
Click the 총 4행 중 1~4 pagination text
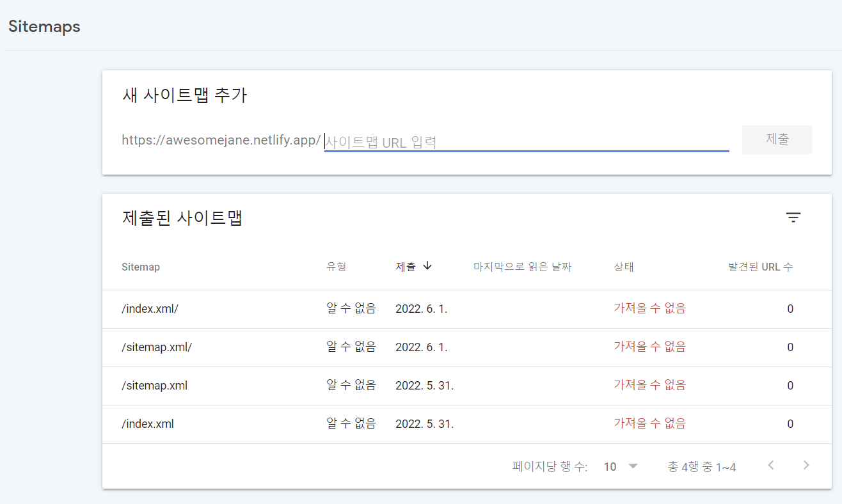click(x=702, y=467)
